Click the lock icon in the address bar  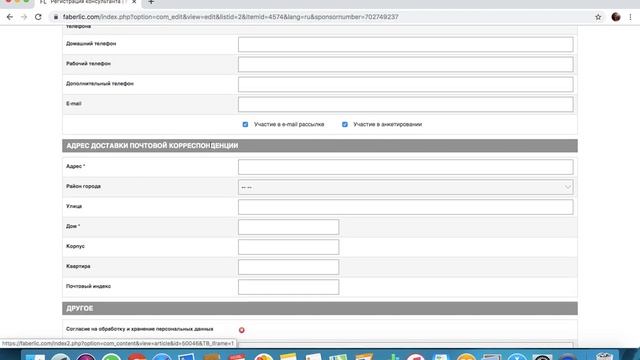[x=56, y=17]
